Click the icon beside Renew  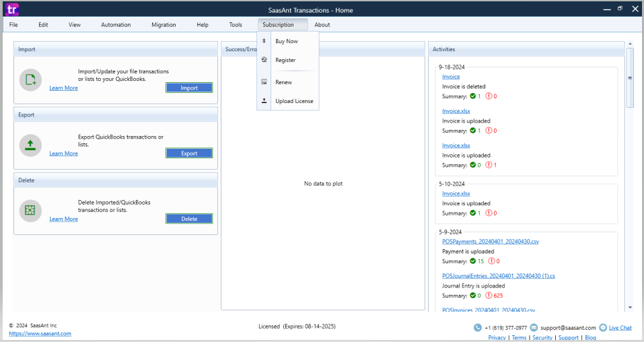pos(264,82)
